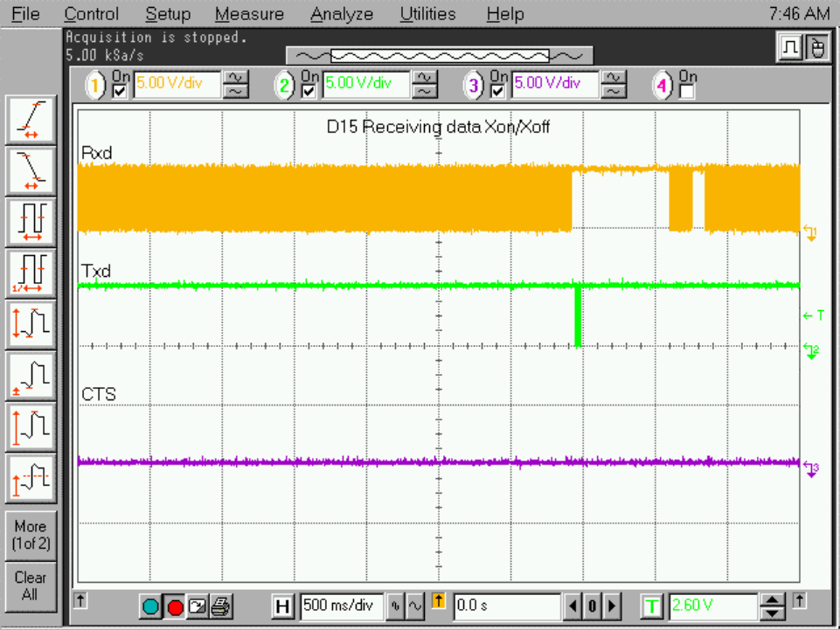The image size is (840, 630).
Task: Open trigger setup with green T button
Action: [x=652, y=606]
